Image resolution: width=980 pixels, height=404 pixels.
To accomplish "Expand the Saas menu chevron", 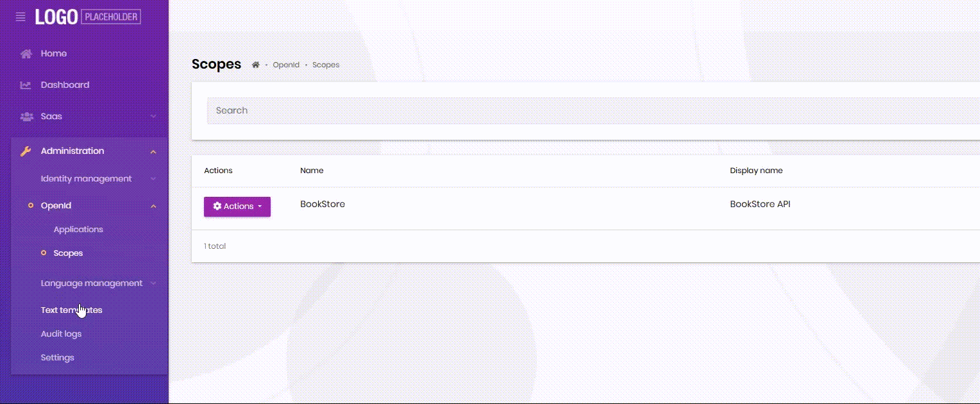I will [153, 117].
